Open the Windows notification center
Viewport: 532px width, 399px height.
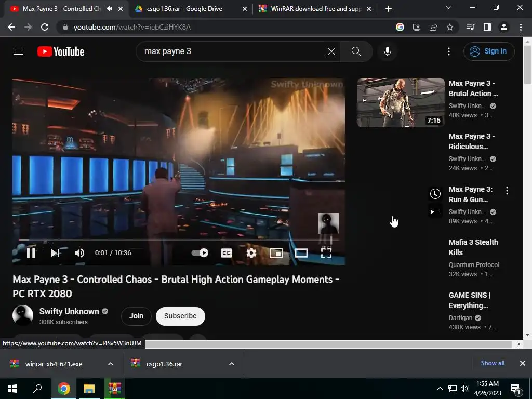pos(516,389)
